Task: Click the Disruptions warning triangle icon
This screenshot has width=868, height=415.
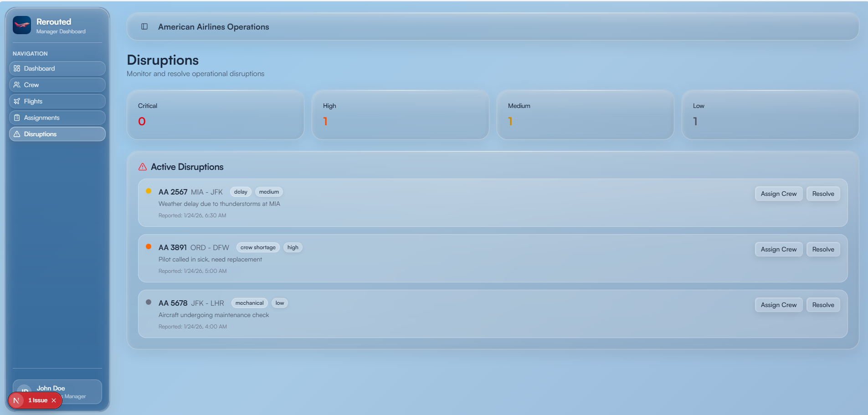Action: 17,134
